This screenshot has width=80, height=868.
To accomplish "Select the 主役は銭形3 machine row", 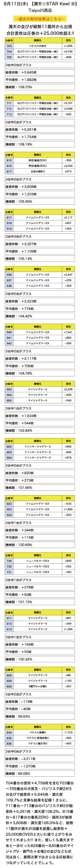I will click(x=40, y=171).
